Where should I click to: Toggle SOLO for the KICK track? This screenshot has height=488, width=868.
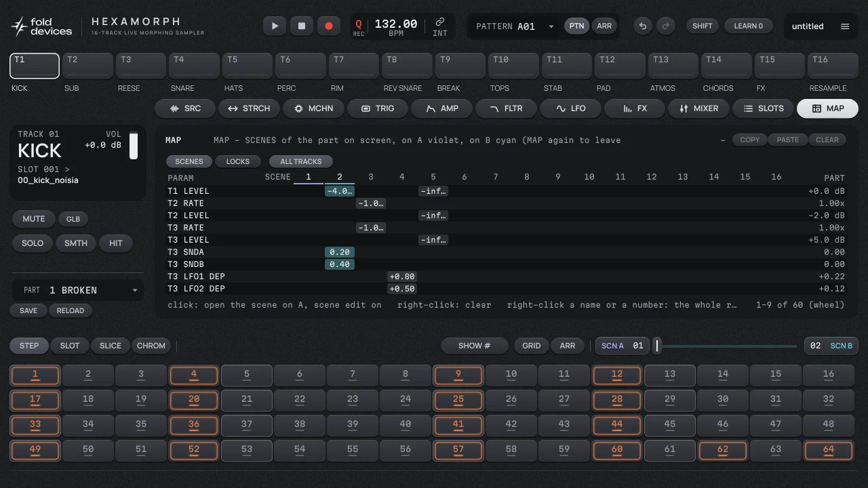[33, 243]
